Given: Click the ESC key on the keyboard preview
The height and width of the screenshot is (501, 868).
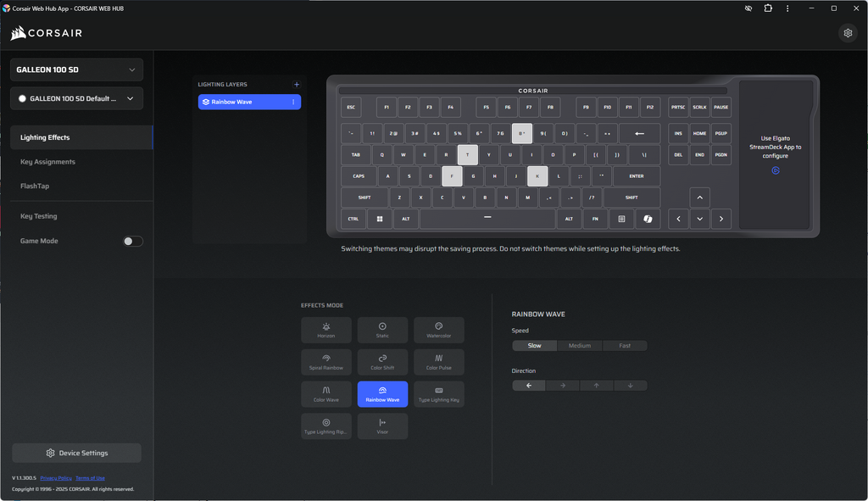Looking at the screenshot, I should [x=351, y=108].
